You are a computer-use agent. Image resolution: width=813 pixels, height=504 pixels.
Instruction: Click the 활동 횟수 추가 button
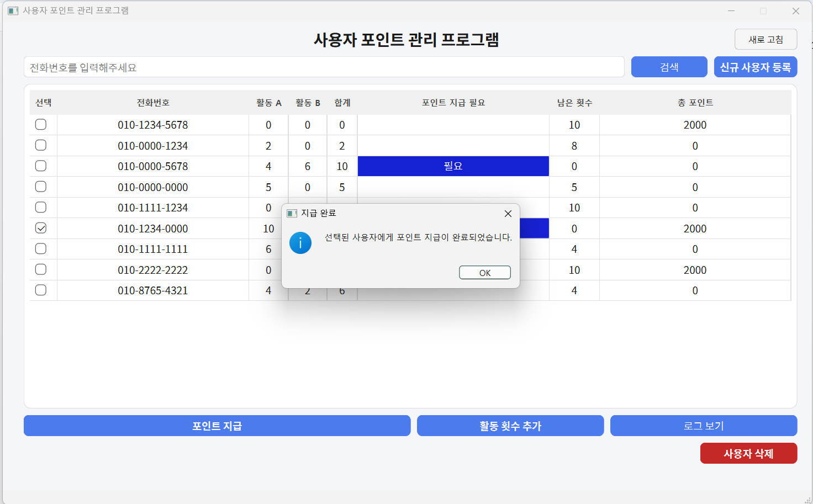click(x=510, y=426)
